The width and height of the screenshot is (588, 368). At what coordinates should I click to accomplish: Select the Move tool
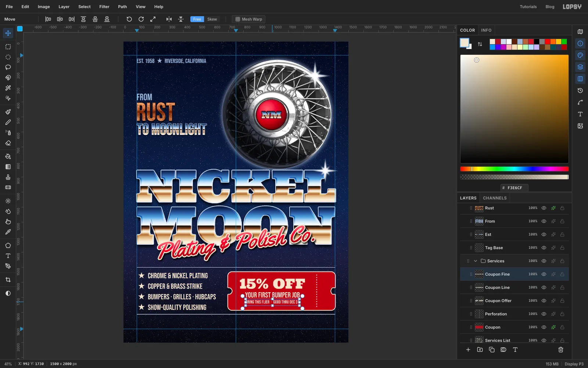(8, 33)
